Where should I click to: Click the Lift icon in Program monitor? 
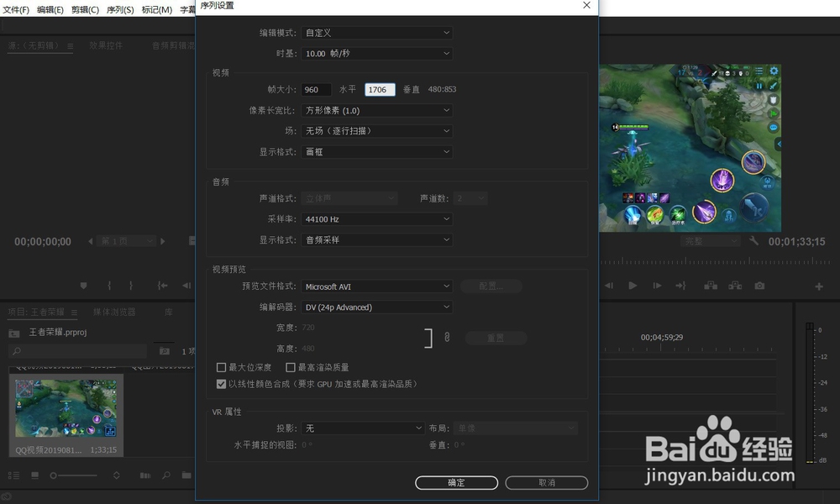click(x=711, y=286)
